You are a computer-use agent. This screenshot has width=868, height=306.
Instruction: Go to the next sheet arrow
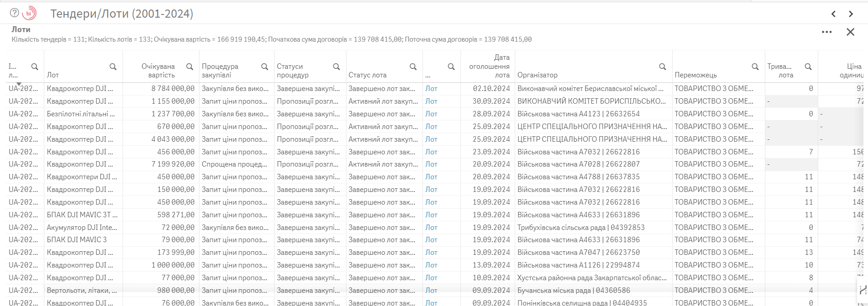tap(851, 14)
